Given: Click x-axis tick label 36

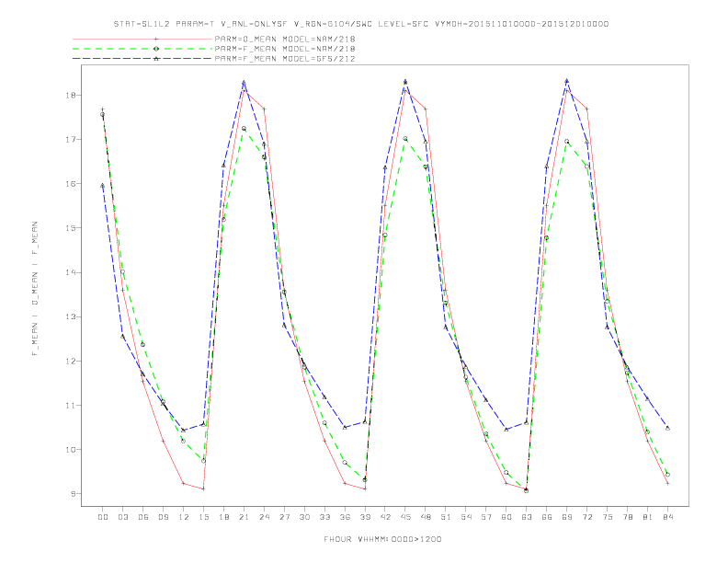Looking at the screenshot, I should pyautogui.click(x=345, y=517).
